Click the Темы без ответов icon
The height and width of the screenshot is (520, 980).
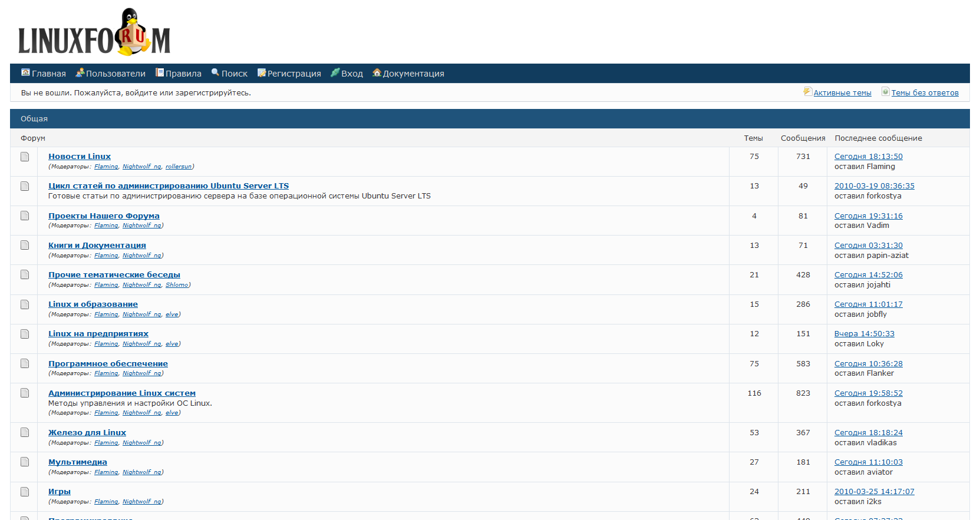885,92
